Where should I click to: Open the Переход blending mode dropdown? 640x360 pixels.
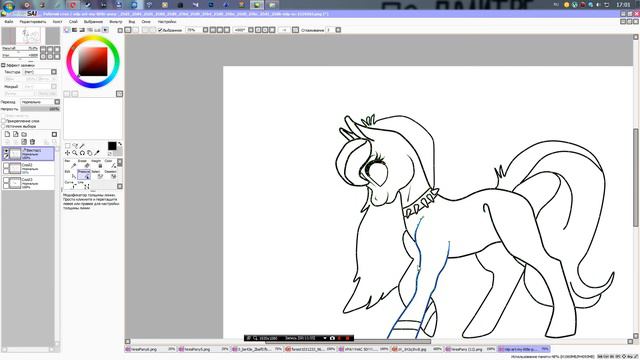pos(57,102)
